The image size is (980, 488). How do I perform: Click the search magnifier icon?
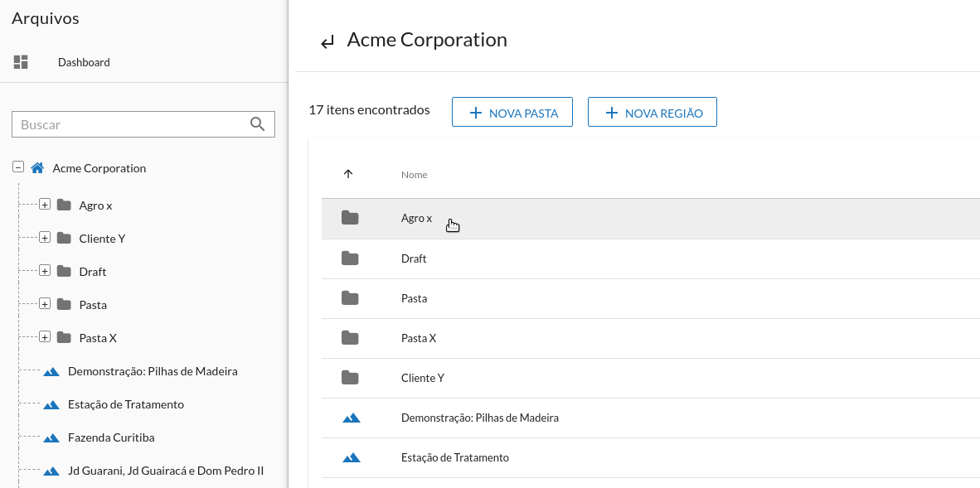pos(258,123)
